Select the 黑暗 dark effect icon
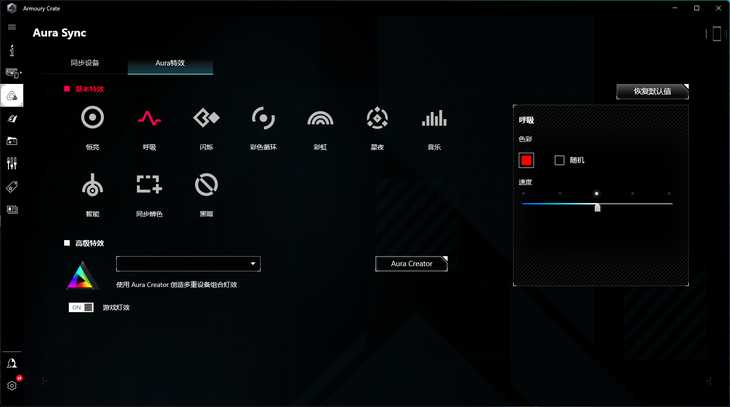The width and height of the screenshot is (730, 407). 206,185
